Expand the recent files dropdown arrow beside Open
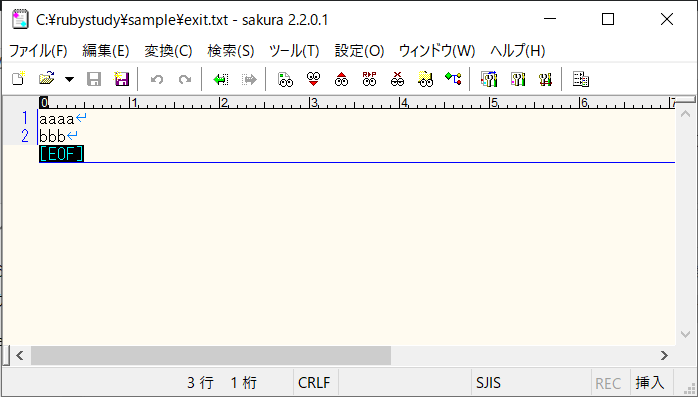The image size is (698, 397). [69, 79]
